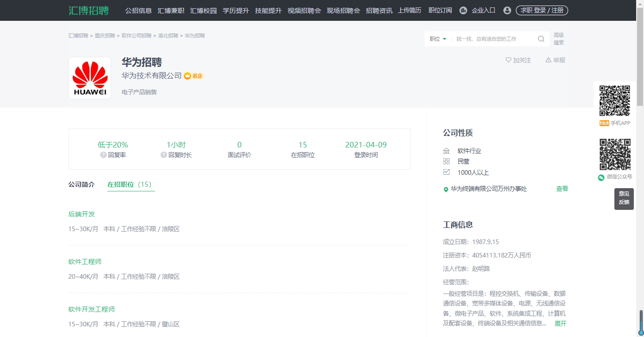This screenshot has width=644, height=337.
Task: Open 现场招聘会 in the navigation
Action: pyautogui.click(x=343, y=10)
